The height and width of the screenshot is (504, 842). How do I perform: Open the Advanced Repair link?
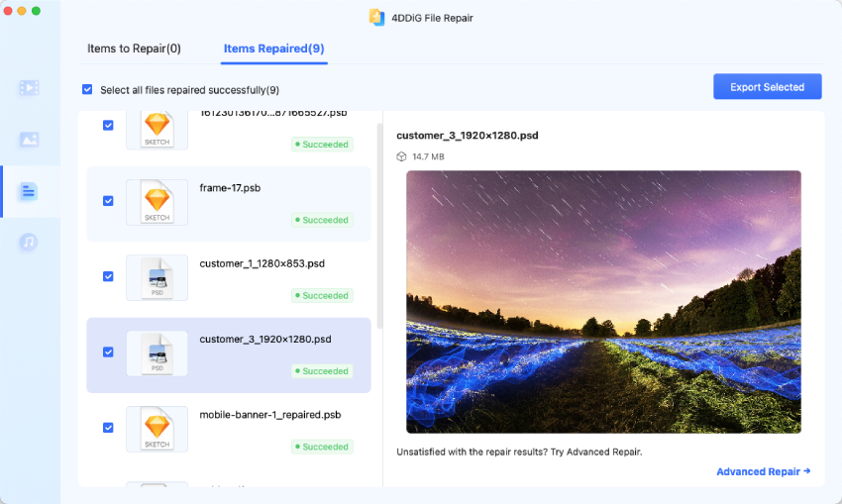tap(764, 471)
